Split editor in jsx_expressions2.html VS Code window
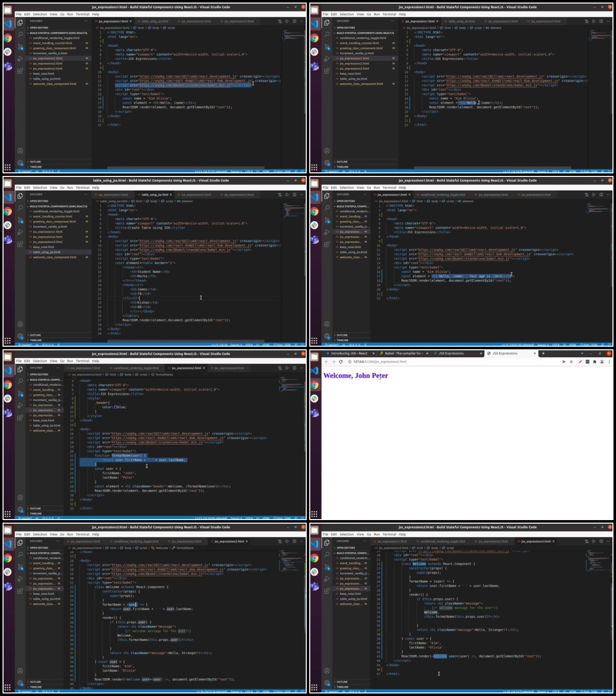The height and width of the screenshot is (696, 616). click(x=294, y=368)
